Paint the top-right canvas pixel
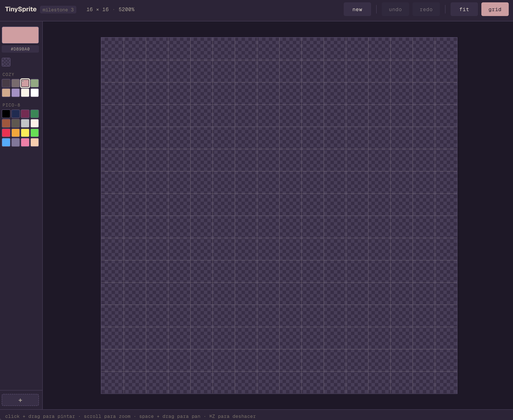The image size is (513, 420). click(446, 49)
